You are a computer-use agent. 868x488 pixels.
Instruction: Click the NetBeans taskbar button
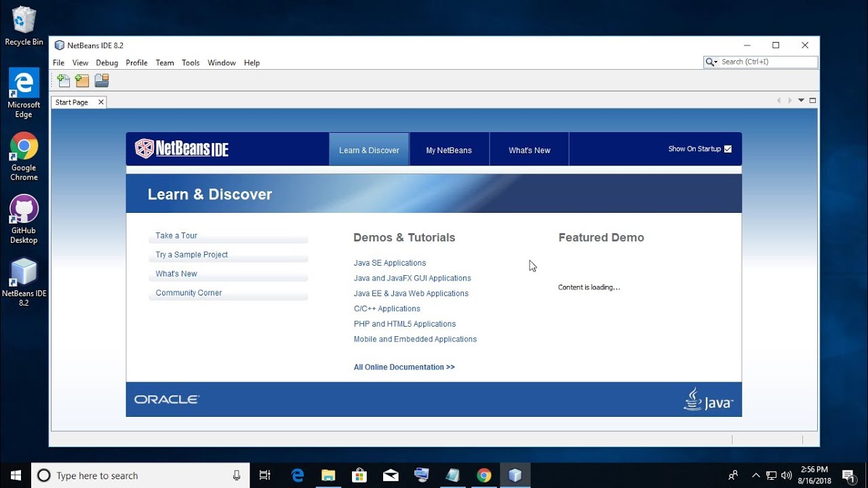[x=515, y=475]
